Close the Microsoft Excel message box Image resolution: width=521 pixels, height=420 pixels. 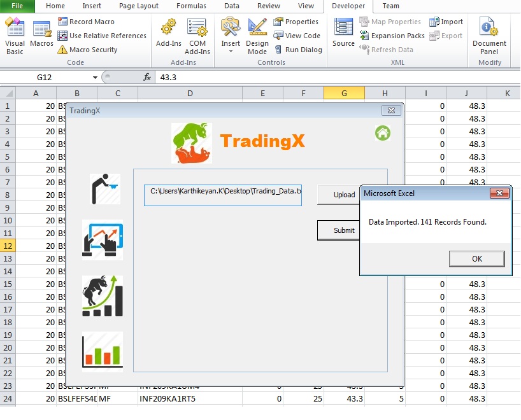click(x=499, y=193)
